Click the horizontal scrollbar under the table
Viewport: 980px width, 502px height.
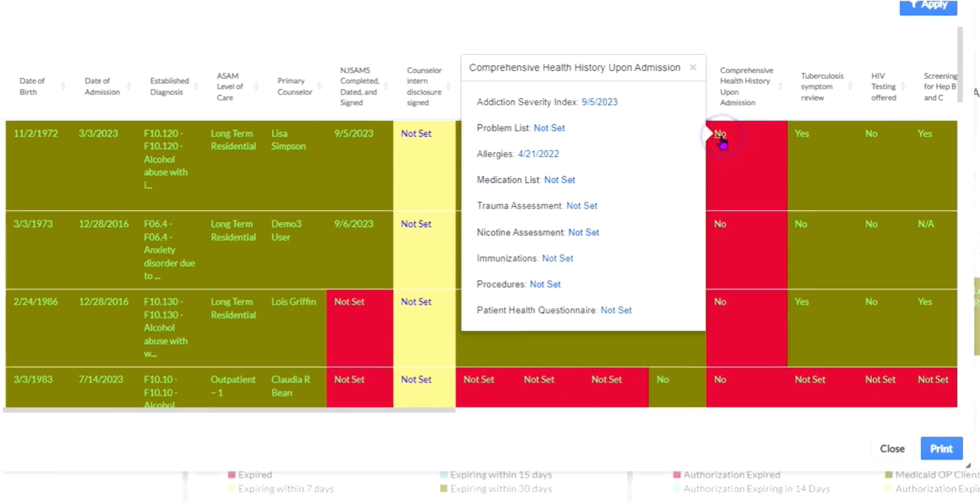click(x=228, y=410)
